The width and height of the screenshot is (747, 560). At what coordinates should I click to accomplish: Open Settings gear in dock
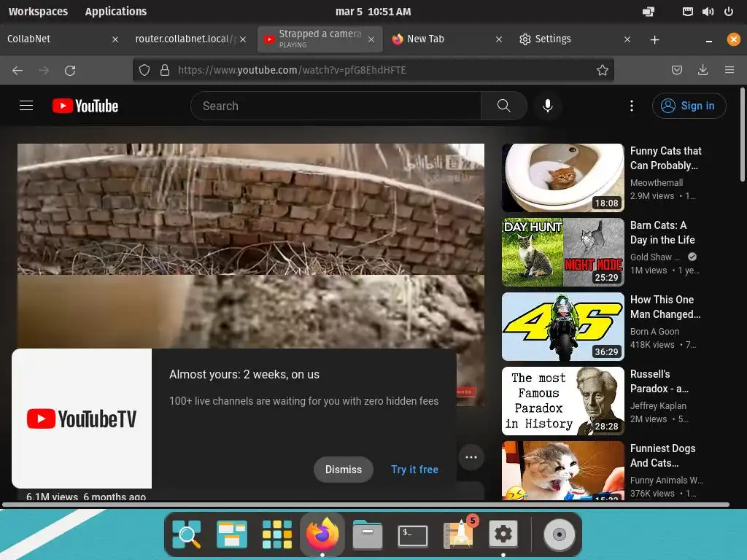click(503, 534)
